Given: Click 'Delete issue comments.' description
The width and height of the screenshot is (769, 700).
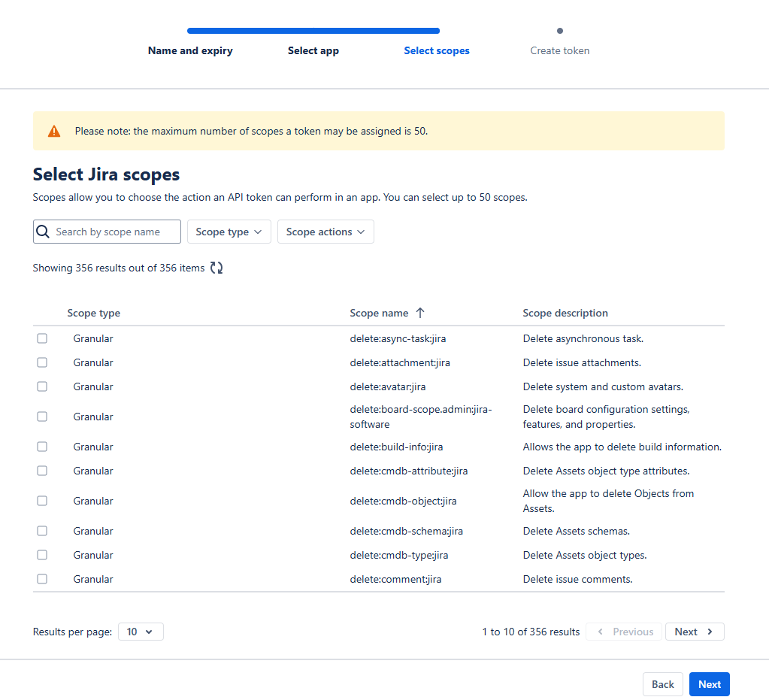Looking at the screenshot, I should pos(578,580).
